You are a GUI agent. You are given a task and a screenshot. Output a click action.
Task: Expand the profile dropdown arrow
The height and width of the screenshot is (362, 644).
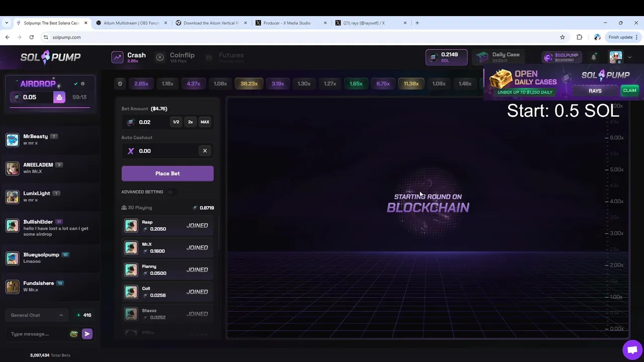[x=629, y=57]
